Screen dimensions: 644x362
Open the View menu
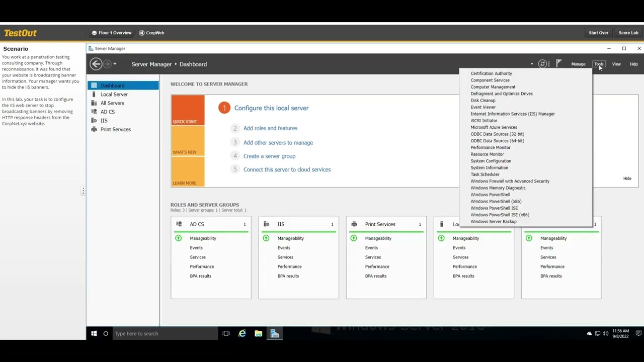point(616,64)
